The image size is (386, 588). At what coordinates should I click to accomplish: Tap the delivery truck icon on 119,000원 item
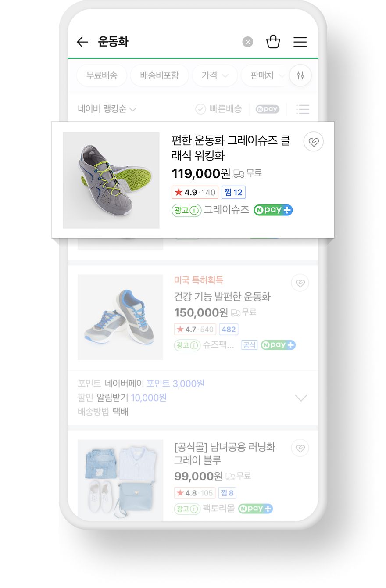(x=239, y=173)
